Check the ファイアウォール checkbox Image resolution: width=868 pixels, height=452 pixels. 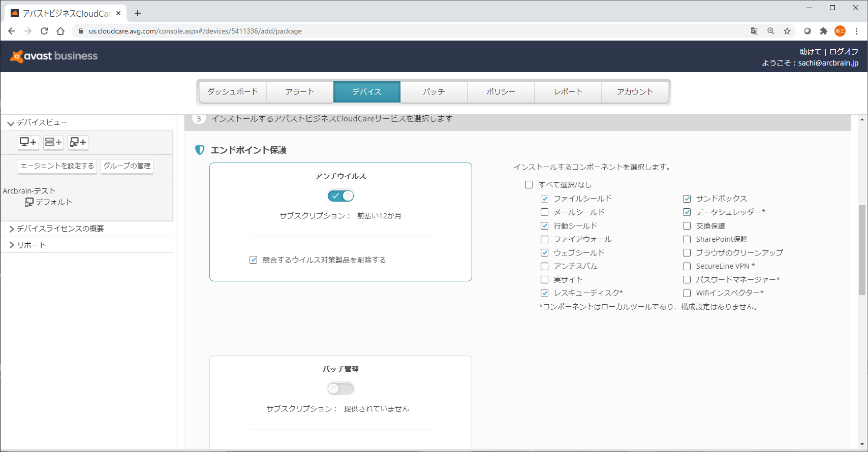pos(545,239)
